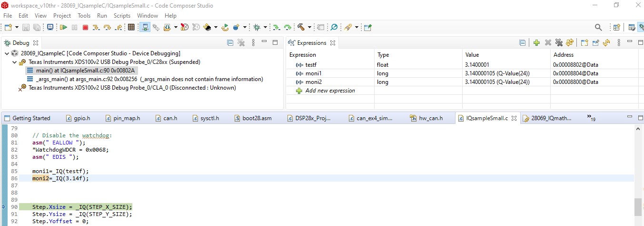Click the circle with slash toolbar icon

(334, 28)
